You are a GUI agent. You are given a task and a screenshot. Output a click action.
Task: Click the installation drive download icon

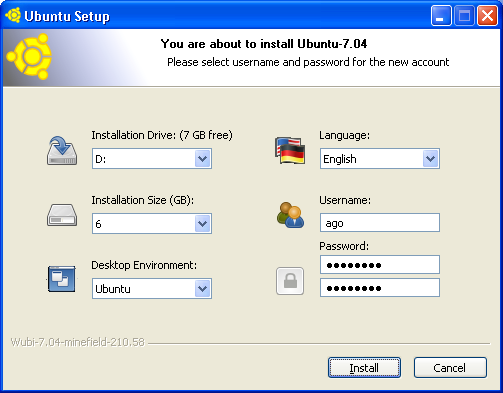[x=62, y=151]
